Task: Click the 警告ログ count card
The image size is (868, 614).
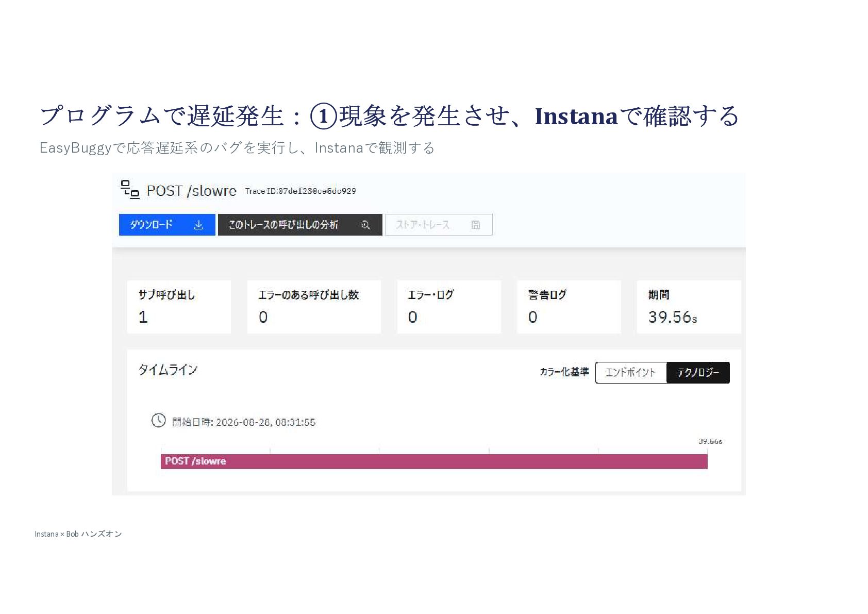Action: (x=569, y=307)
